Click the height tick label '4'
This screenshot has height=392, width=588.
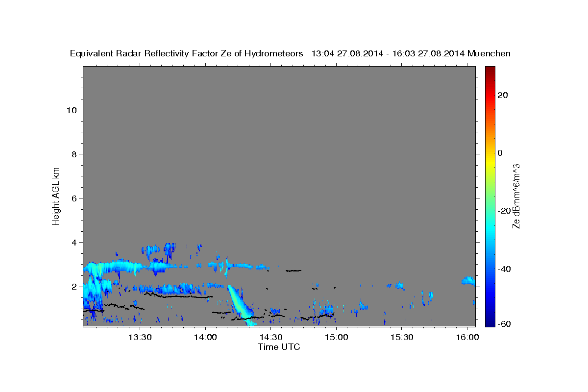point(74,243)
